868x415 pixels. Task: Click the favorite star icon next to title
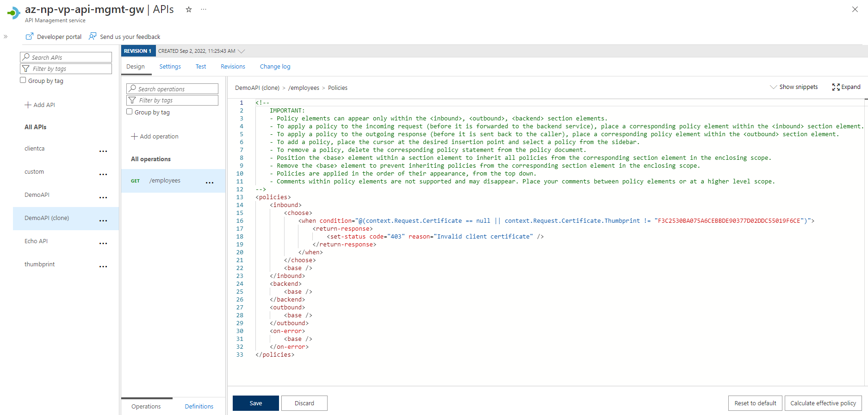click(189, 9)
